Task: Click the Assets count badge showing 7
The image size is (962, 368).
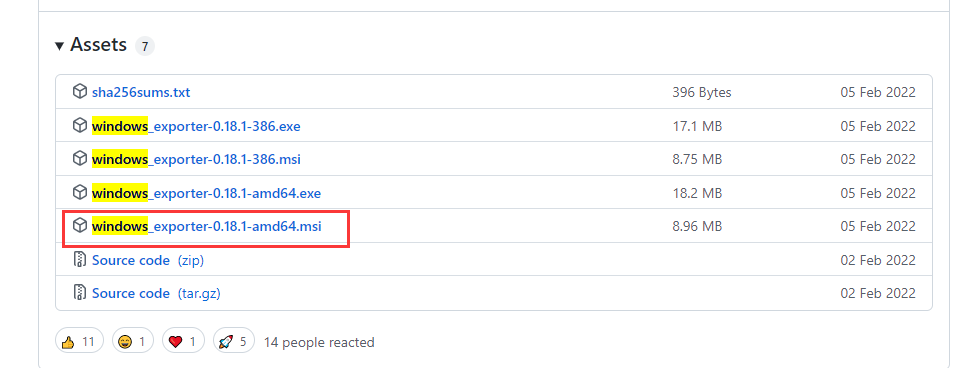Action: point(145,46)
